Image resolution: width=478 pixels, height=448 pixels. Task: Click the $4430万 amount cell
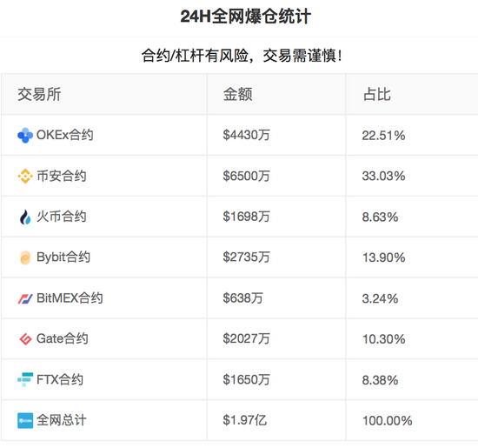[246, 135]
